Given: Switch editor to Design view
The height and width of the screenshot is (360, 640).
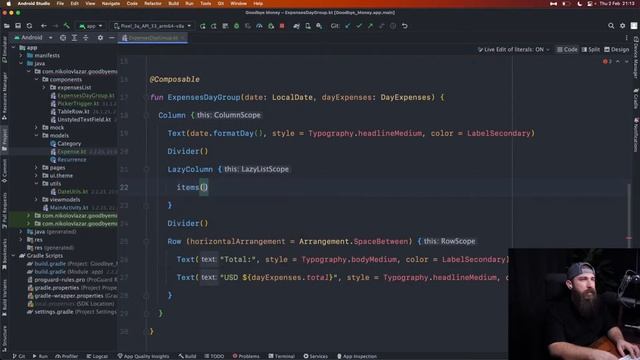Looking at the screenshot, I should [x=616, y=49].
